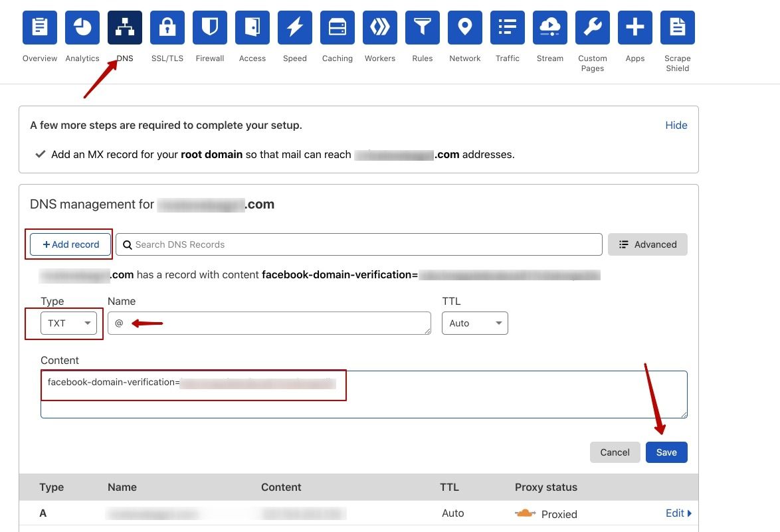Click the Search DNS Records field

(x=359, y=244)
